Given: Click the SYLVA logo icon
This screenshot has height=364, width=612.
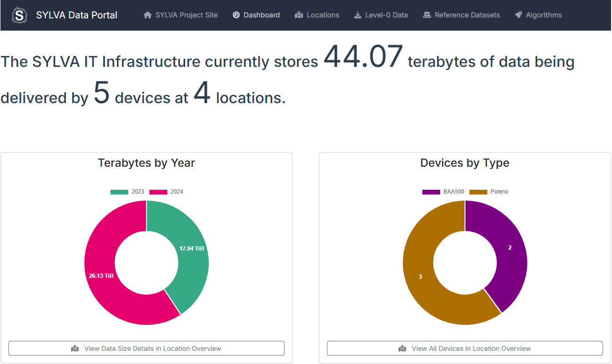Looking at the screenshot, I should 19,15.
